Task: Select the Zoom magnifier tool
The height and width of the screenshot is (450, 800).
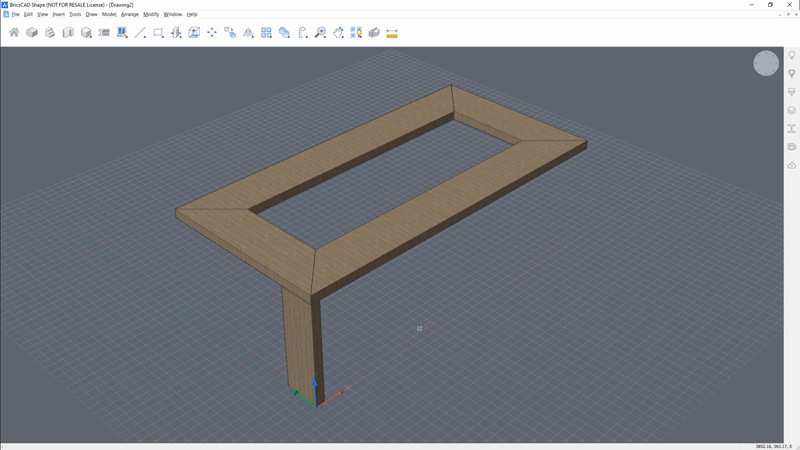Action: pyautogui.click(x=320, y=33)
